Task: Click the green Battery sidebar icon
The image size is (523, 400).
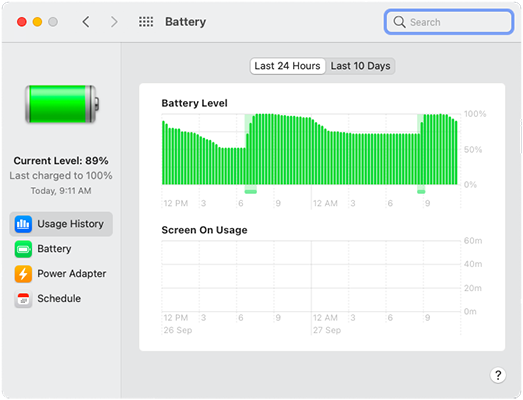Action: tap(23, 249)
